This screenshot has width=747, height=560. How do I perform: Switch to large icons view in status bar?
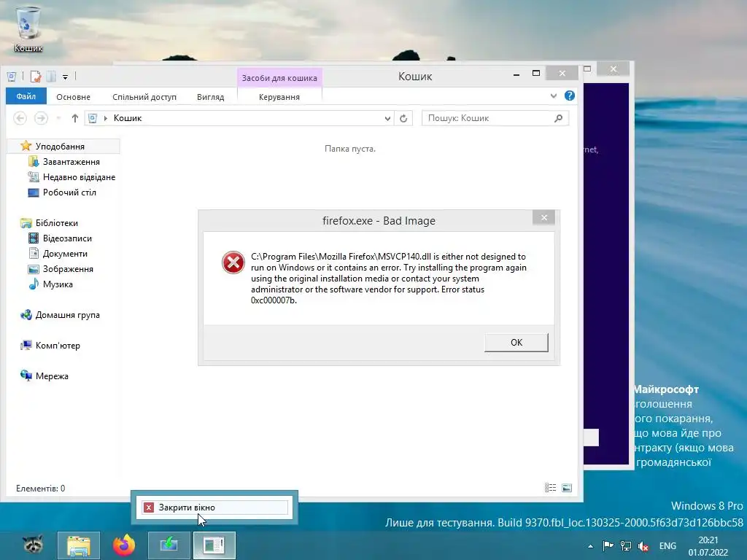click(x=566, y=487)
